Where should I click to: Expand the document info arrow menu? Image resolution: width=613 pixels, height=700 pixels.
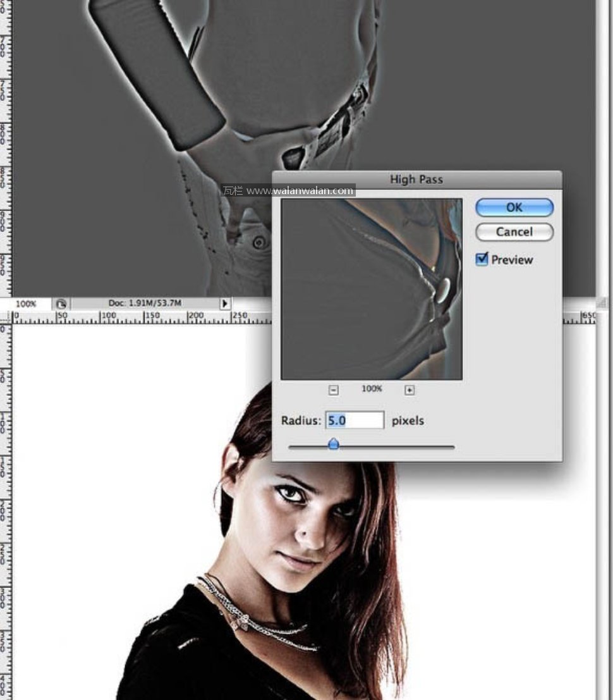tap(226, 304)
